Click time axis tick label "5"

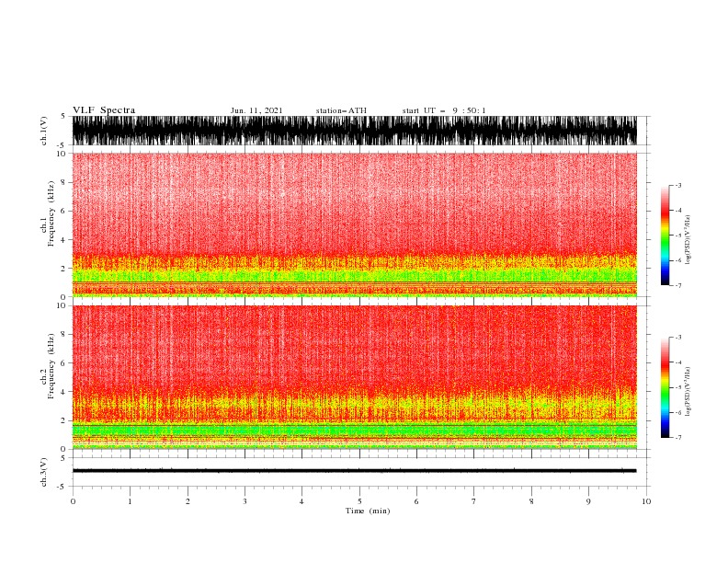click(x=359, y=501)
